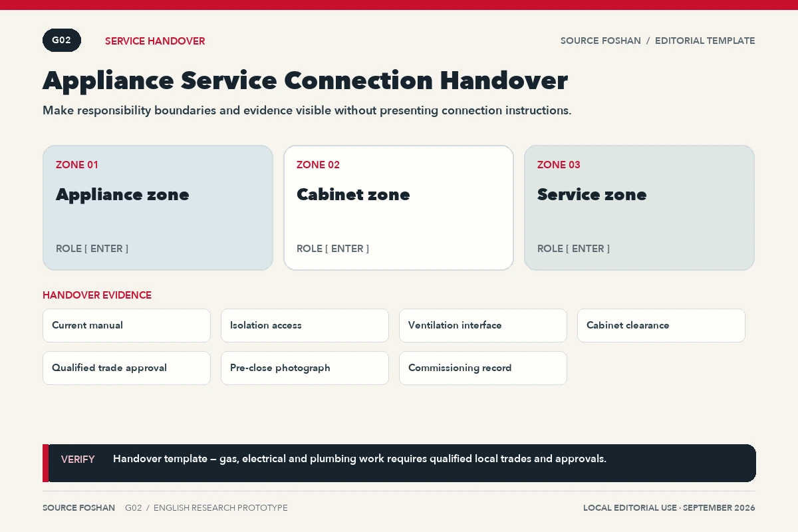The width and height of the screenshot is (798, 532).
Task: Click LOCAL EDITORIAL USE · SEPTEMBER 2026 footer
Action: [x=669, y=508]
